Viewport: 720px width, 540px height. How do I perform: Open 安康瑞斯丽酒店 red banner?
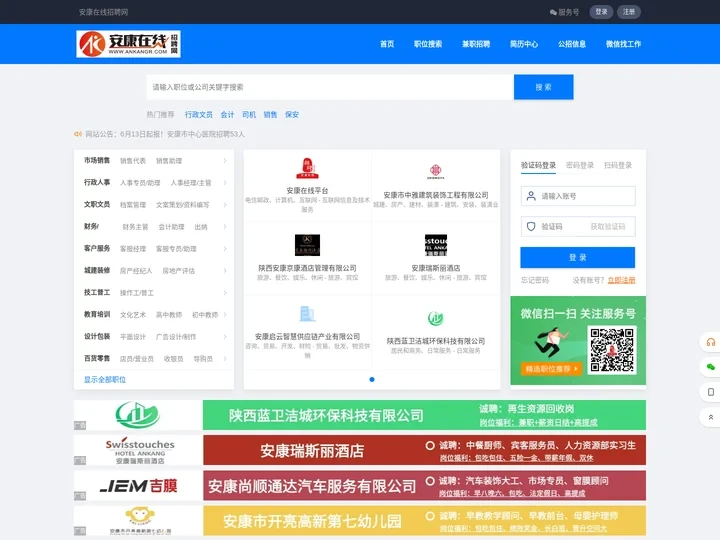[424, 450]
